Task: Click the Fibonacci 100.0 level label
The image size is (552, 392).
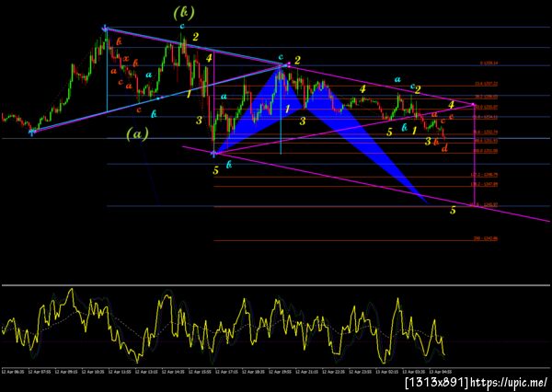Action: (485, 151)
